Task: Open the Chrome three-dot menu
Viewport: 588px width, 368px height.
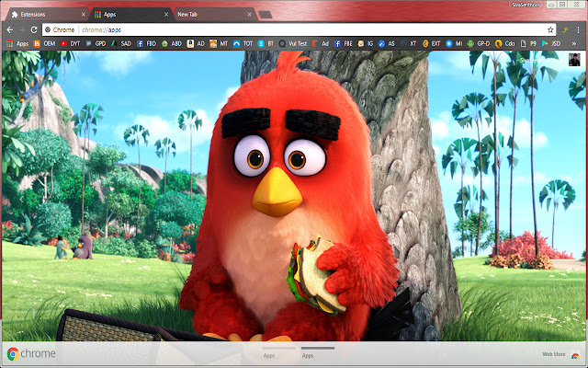Action: [x=578, y=29]
